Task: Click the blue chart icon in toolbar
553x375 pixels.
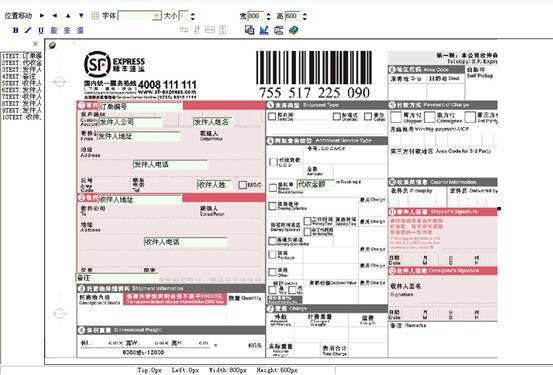Action: [x=264, y=30]
